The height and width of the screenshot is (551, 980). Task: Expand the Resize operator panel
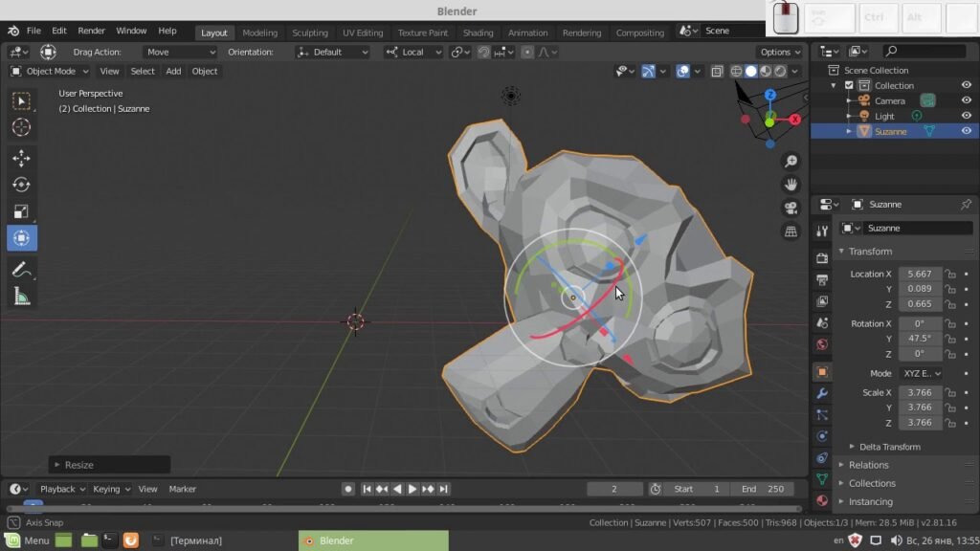(x=109, y=465)
